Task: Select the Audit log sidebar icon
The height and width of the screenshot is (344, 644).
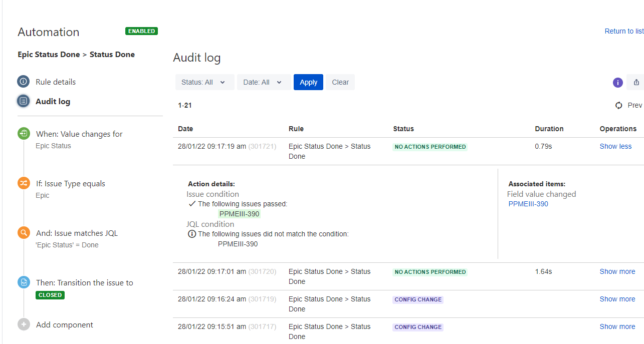Action: pos(23,101)
